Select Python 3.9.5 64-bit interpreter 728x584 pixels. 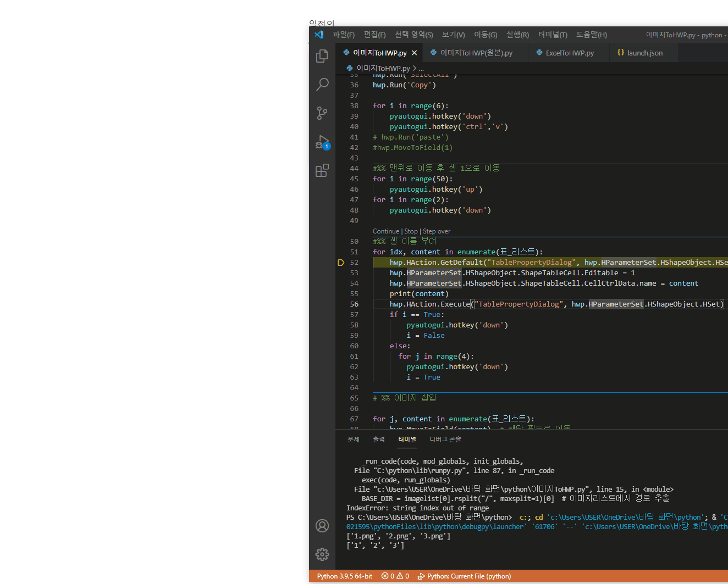pos(345,576)
